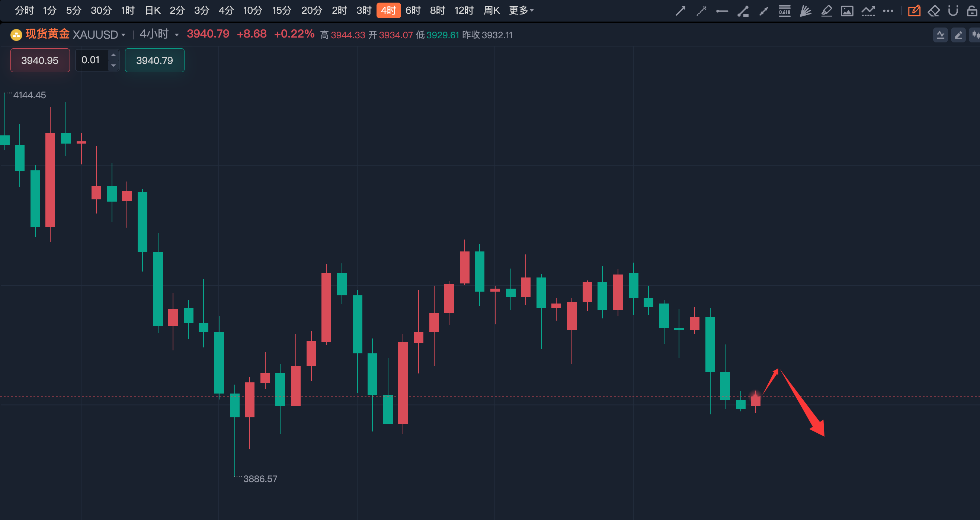This screenshot has height=520, width=980.
Task: Toggle the drawing lock icon
Action: click(972, 11)
